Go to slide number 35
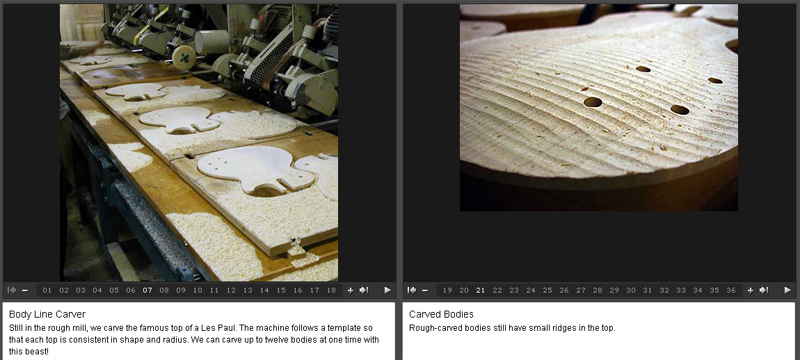 coord(714,290)
